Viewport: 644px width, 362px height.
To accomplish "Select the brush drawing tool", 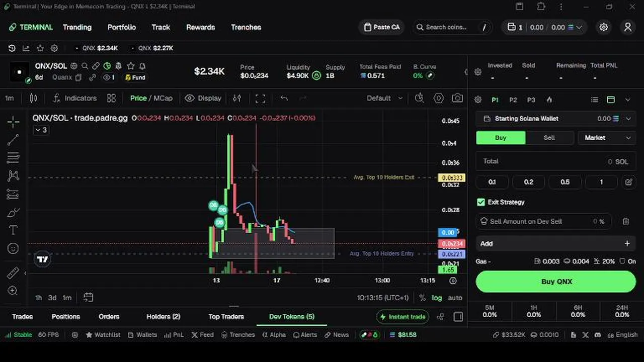I will pos(14,212).
